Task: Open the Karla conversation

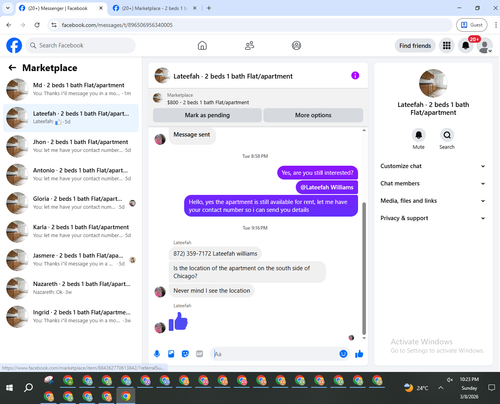Action: pos(71,231)
